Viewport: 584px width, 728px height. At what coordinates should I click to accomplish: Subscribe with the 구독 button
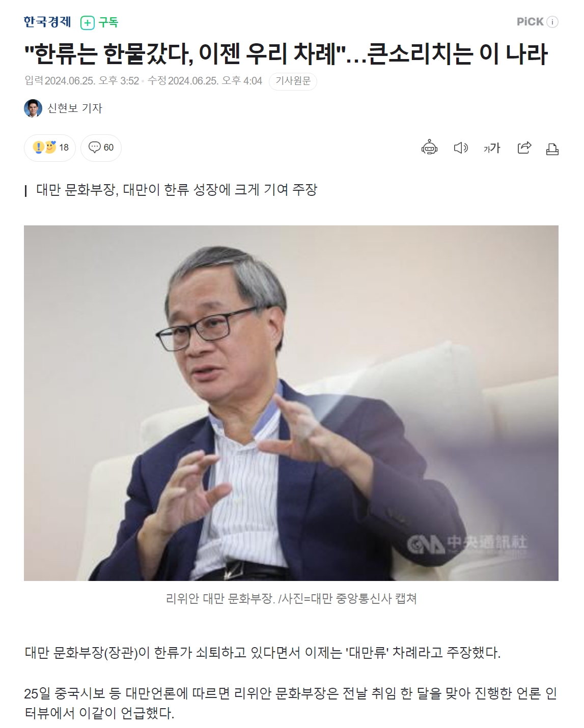point(100,22)
